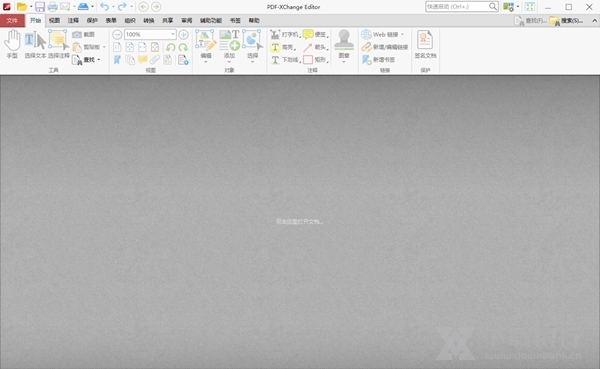The image size is (600, 369).
Task: Show the comments pane (yellow bubble icon)
Action: click(143, 60)
